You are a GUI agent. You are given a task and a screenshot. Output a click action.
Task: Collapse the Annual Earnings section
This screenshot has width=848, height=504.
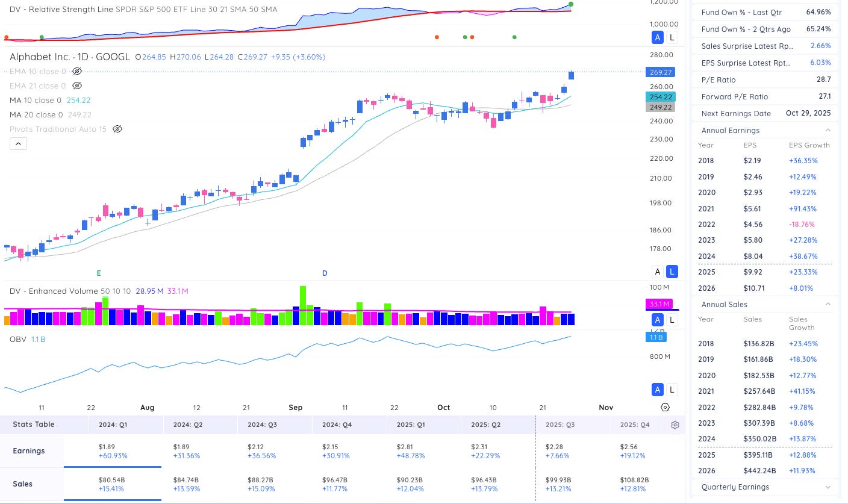[829, 130]
